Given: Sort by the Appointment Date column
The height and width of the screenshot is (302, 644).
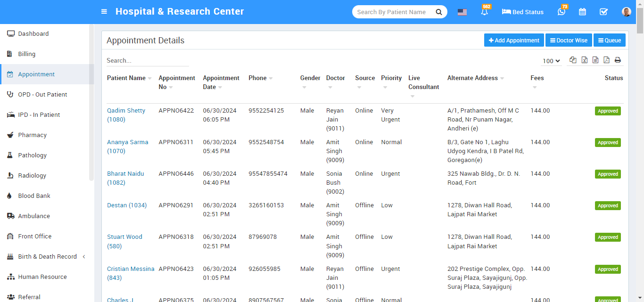Looking at the screenshot, I should [221, 82].
